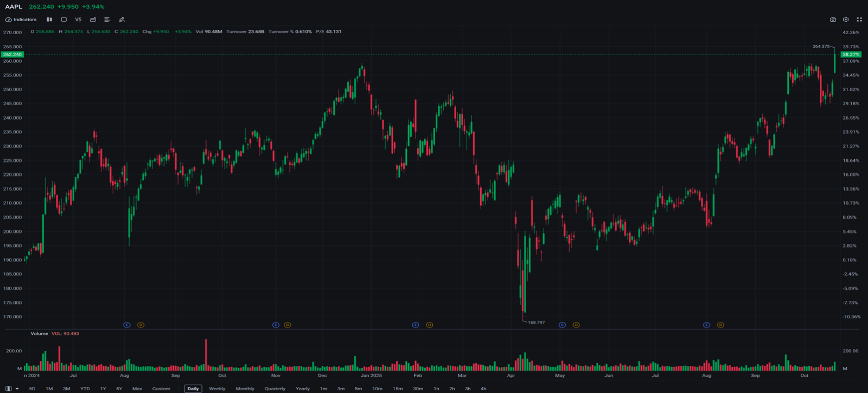This screenshot has height=393, width=868.
Task: Switch interval to Weekly
Action: tap(217, 389)
